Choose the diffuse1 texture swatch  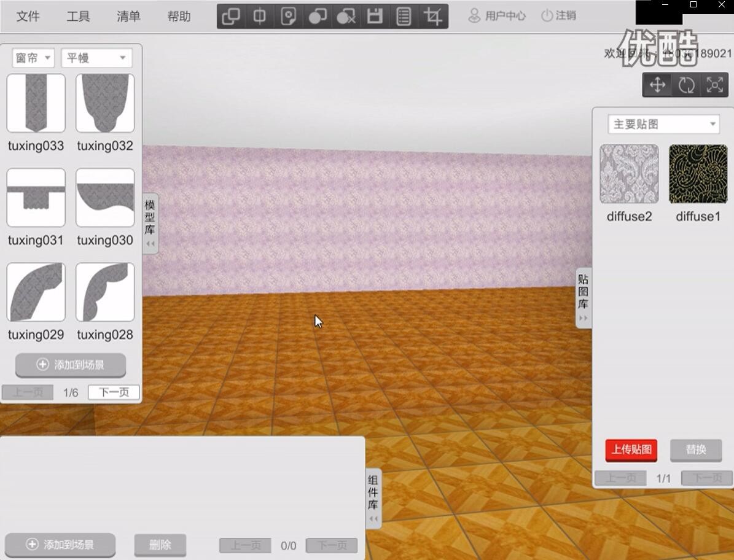(698, 174)
